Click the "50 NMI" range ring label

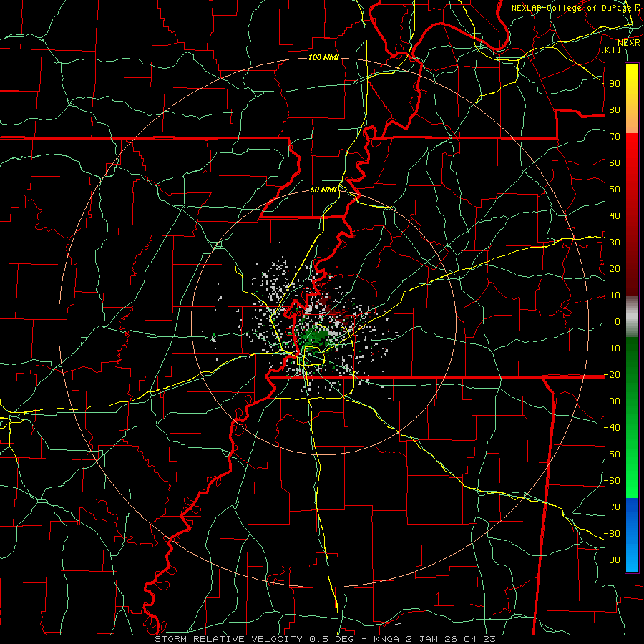[323, 190]
